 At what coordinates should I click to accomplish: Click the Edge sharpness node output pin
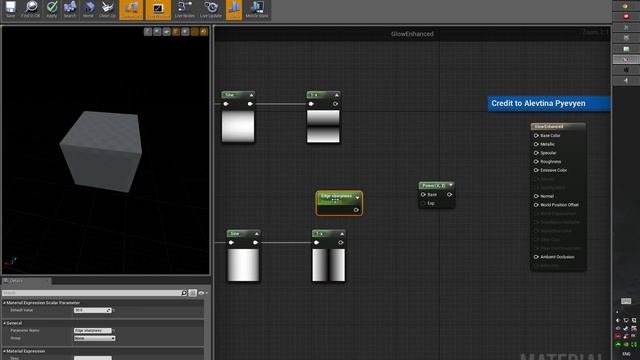click(x=356, y=210)
